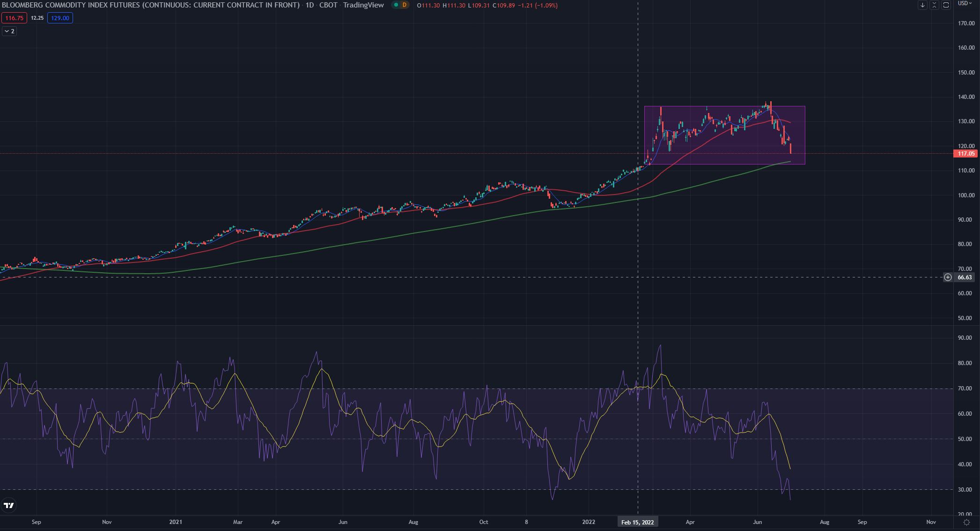Viewport: 980px width, 531px height.
Task: Click the orange D delayed-data badge
Action: pos(404,5)
